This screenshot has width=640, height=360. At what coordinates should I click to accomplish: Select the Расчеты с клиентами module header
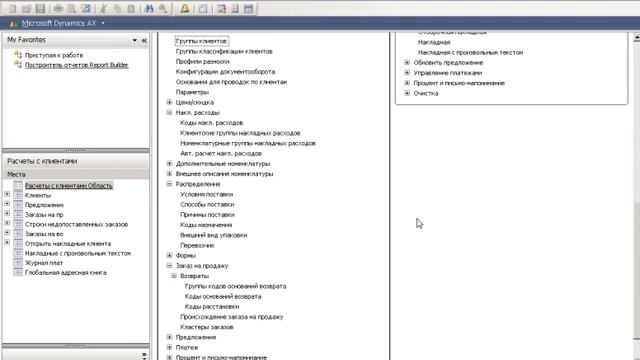tap(76, 161)
